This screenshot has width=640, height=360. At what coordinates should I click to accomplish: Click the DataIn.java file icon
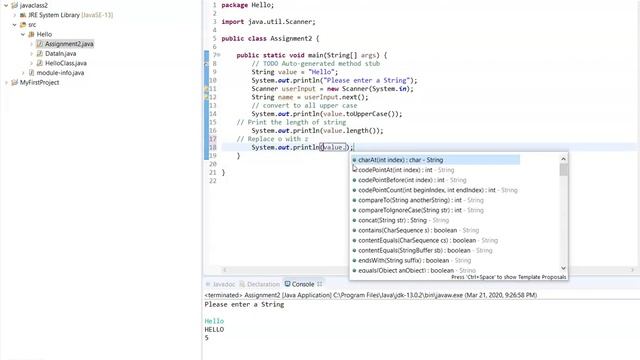coord(40,53)
